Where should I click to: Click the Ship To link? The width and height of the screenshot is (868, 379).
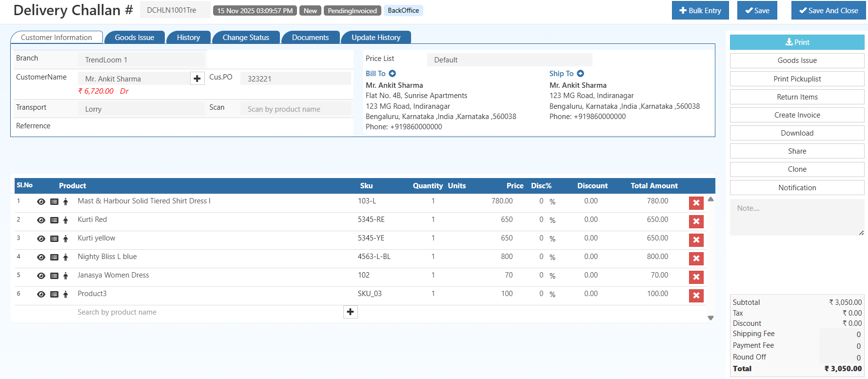561,74
